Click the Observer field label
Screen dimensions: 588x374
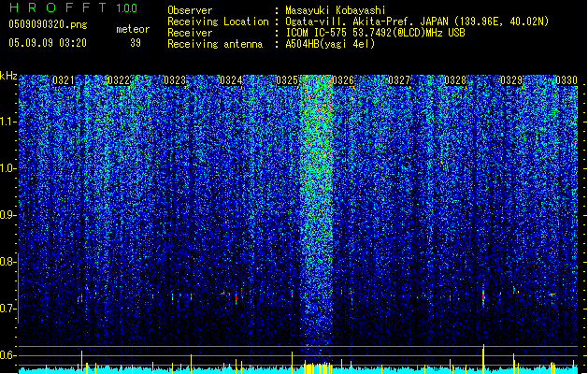(190, 10)
